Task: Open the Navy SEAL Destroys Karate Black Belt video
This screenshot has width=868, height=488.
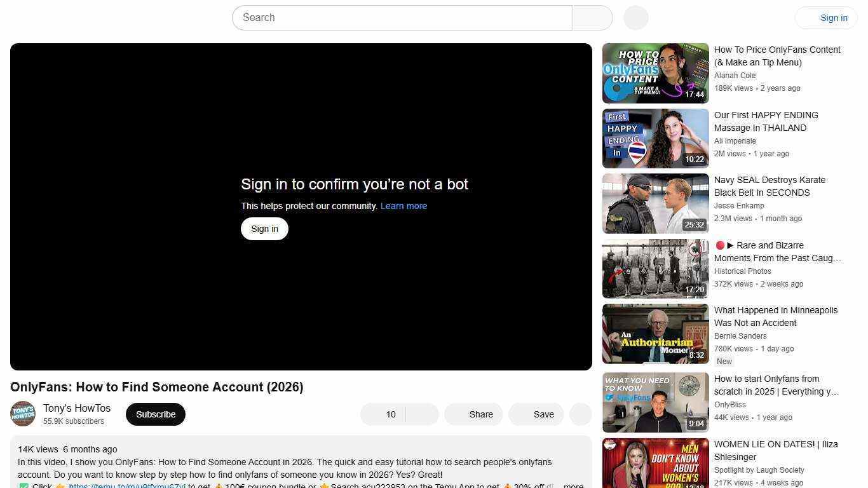Action: [655, 203]
